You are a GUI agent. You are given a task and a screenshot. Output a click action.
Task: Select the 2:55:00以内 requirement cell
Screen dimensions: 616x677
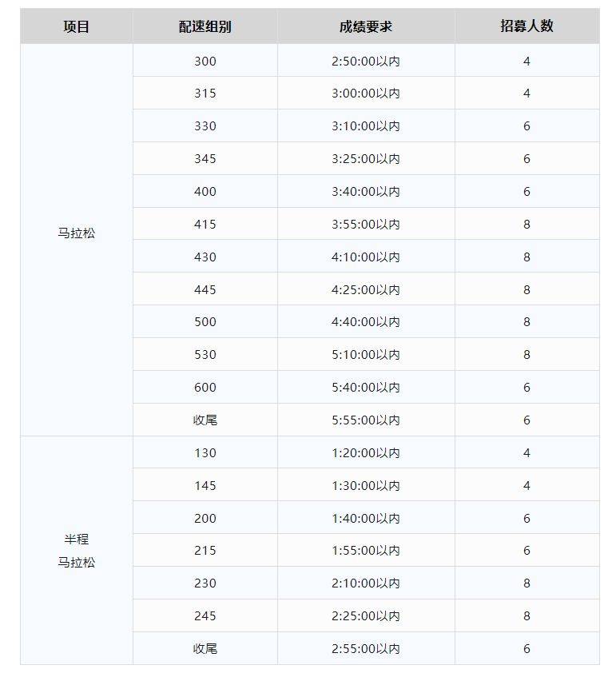coord(366,649)
